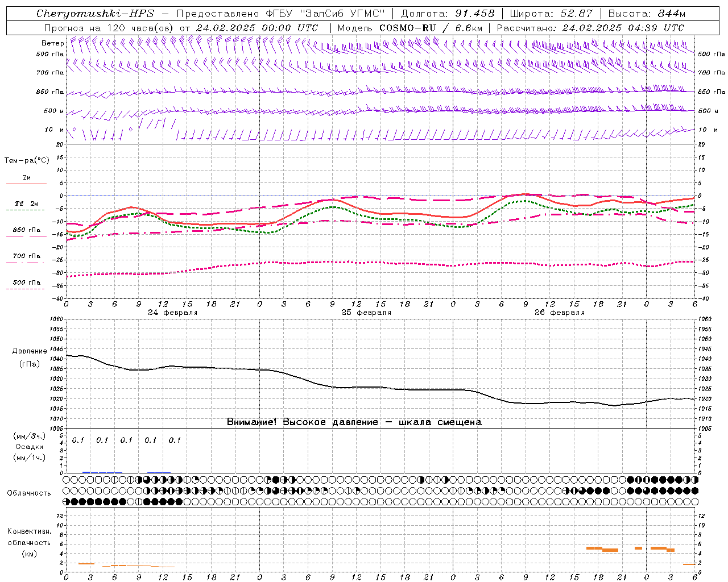Click the Прогноз на 120 часа(ов) text
Screen dimensions: 728x582
[109, 28]
